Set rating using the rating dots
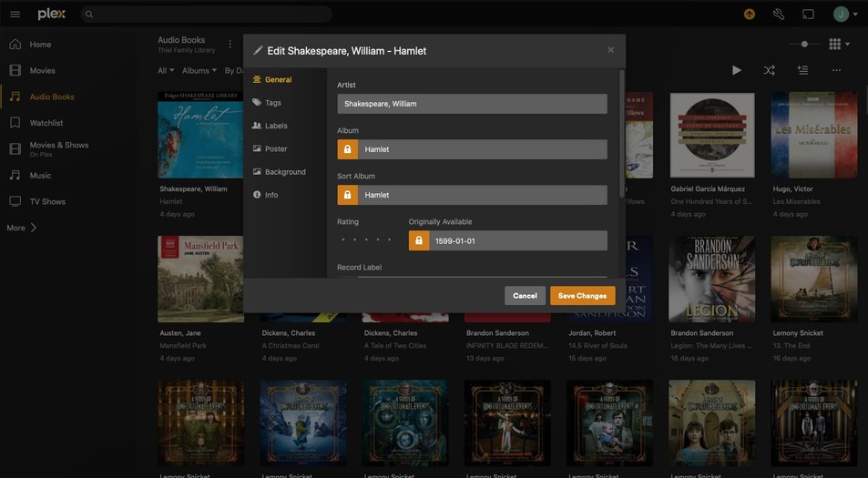Image resolution: width=868 pixels, height=478 pixels. [366, 240]
